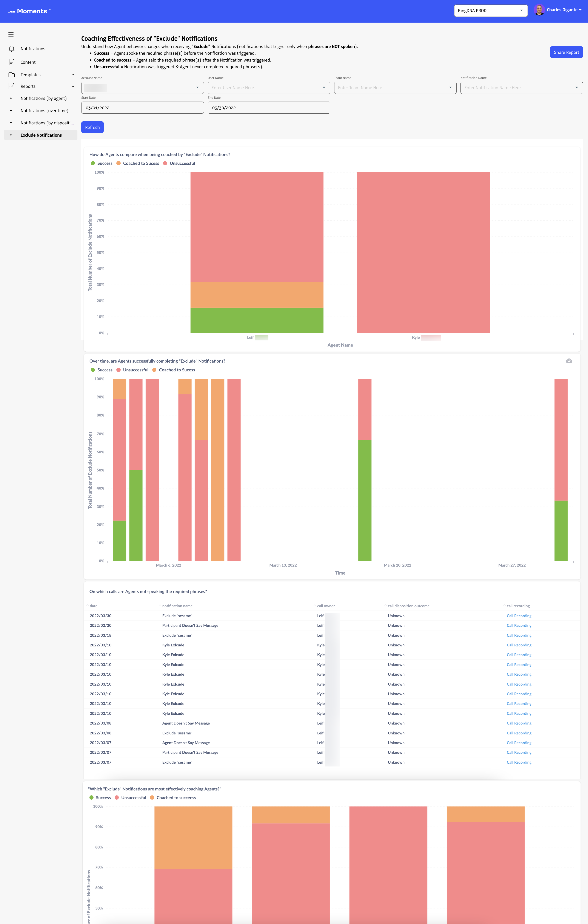Image resolution: width=588 pixels, height=924 pixels.
Task: Open the Team Name dropdown
Action: pos(395,88)
